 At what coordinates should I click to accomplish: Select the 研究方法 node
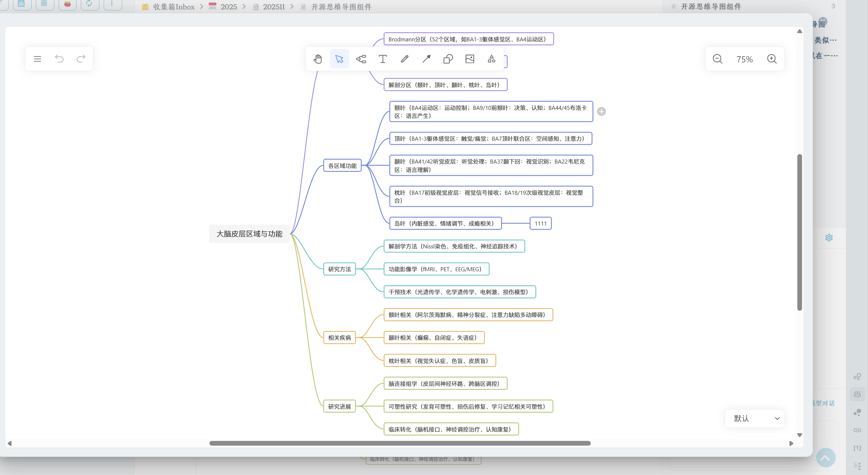click(x=339, y=269)
